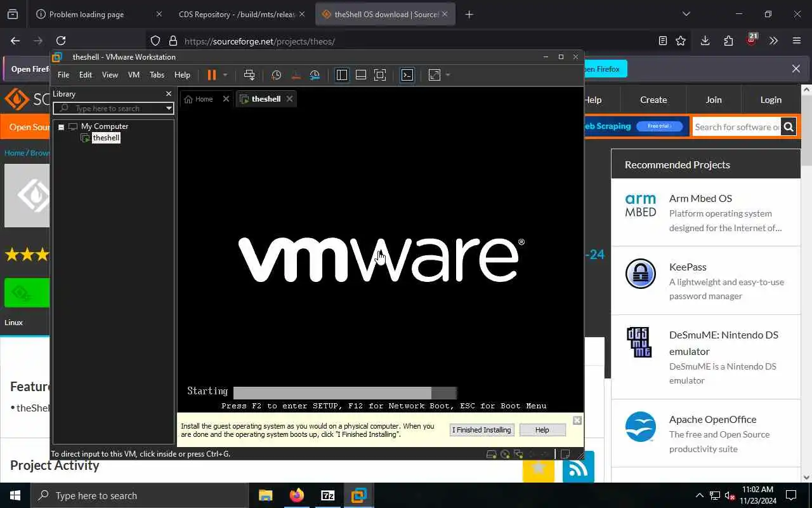Screen dimensions: 812x508
Task: Open Firefox application hamburger menu
Action: point(797,41)
